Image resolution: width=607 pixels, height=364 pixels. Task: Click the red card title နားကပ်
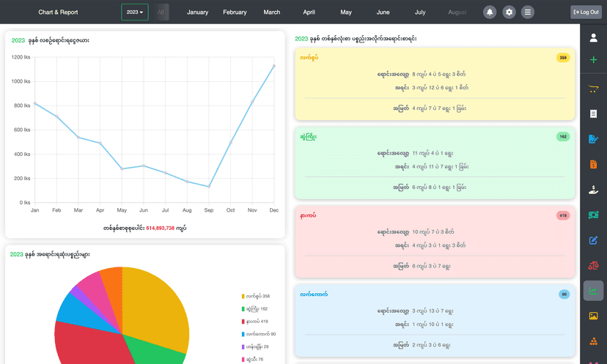click(308, 215)
